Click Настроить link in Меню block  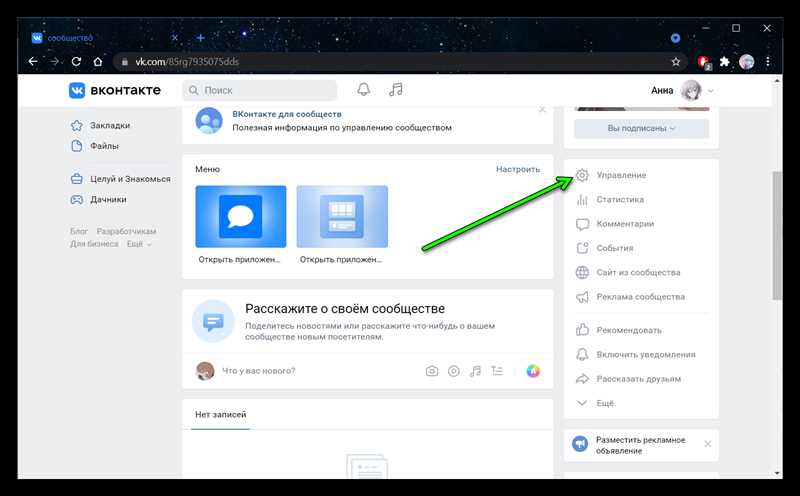tap(518, 169)
